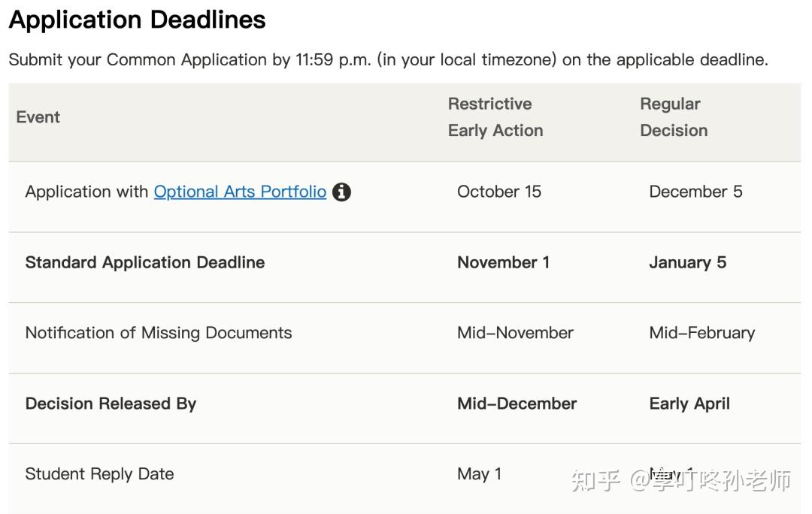Click the info icon beside Optional Arts Portfolio
Viewport: 812px width, 514px height.
(x=341, y=192)
